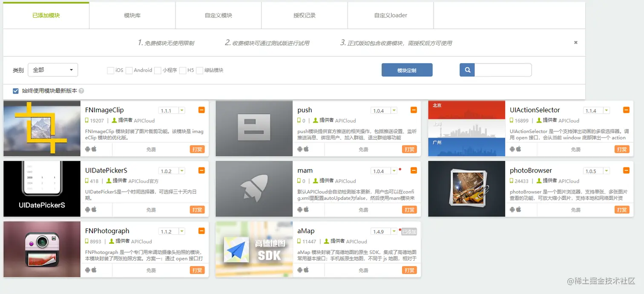
Task: Remove photoBrowser using its minus icon
Action: [x=626, y=170]
